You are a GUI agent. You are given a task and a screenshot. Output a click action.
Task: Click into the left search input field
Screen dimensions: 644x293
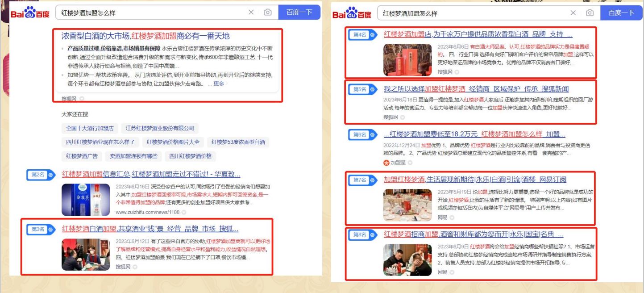pyautogui.click(x=152, y=13)
